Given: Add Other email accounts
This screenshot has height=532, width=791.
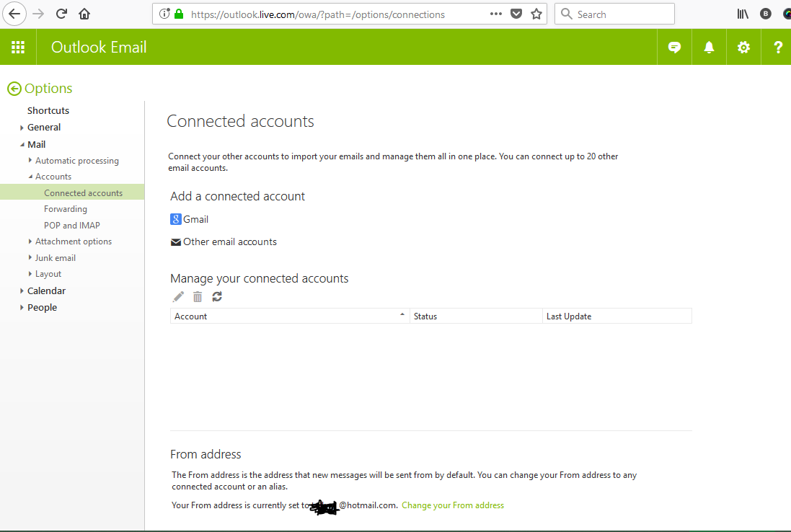Looking at the screenshot, I should [230, 242].
